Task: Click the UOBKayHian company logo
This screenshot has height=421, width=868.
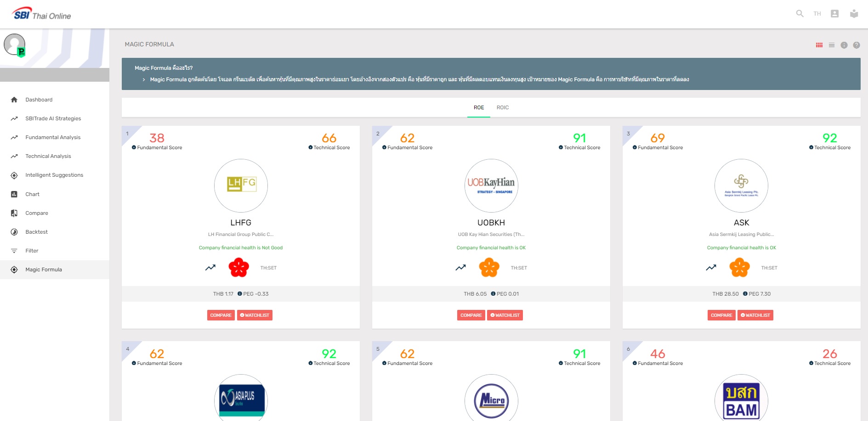Action: coord(491,185)
